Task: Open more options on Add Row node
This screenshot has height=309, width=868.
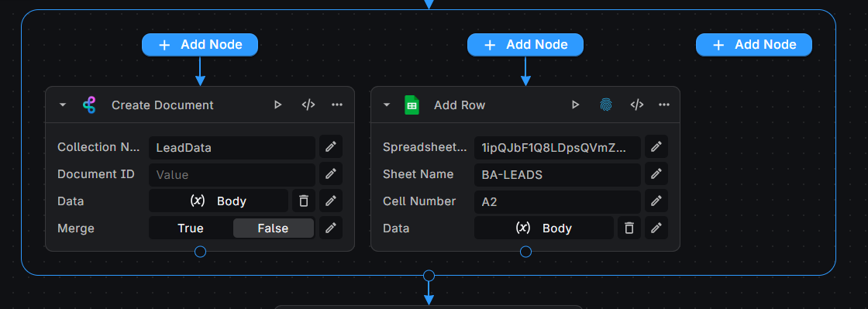Action: point(664,105)
